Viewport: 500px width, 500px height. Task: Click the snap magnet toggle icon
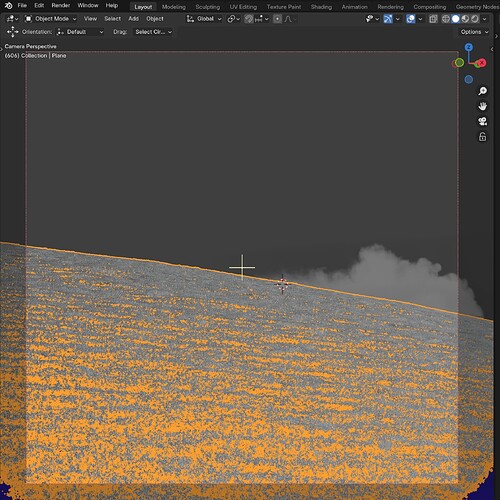pos(249,19)
